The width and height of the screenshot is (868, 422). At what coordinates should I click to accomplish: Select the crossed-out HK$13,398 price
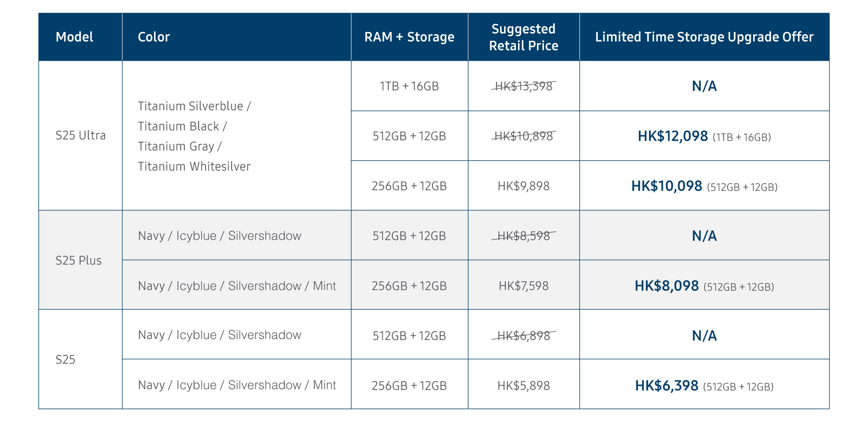click(x=524, y=86)
